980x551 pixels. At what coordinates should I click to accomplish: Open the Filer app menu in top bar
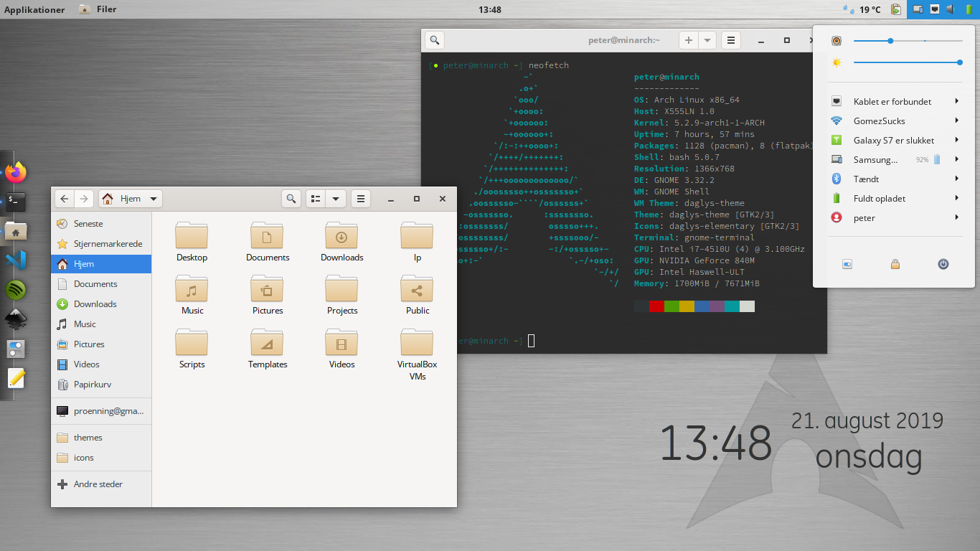[98, 9]
